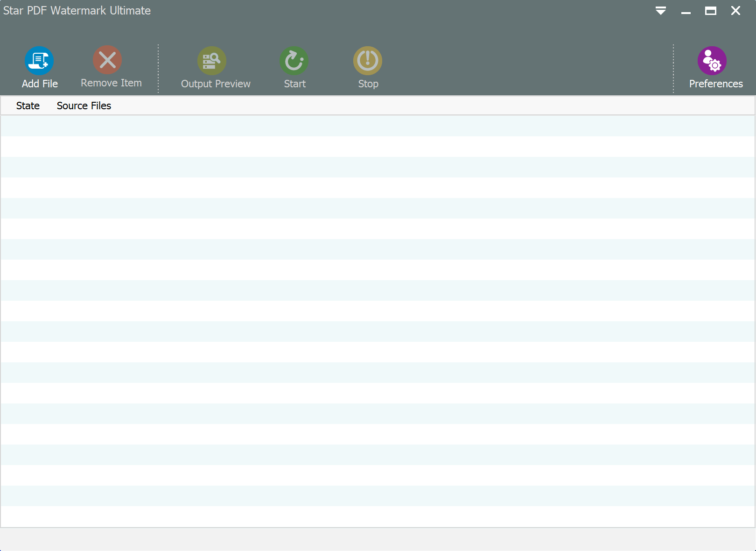
Task: Click the green Start icon
Action: (x=294, y=61)
